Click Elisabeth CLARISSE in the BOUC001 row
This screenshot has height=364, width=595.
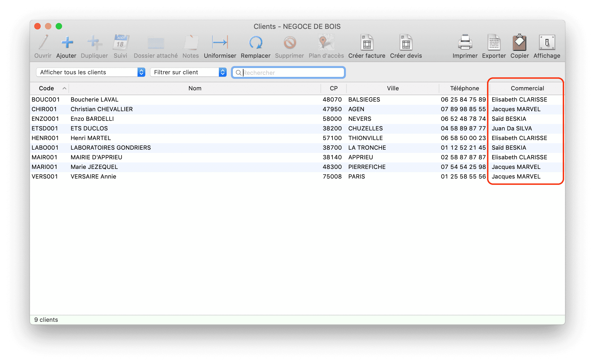(x=519, y=99)
